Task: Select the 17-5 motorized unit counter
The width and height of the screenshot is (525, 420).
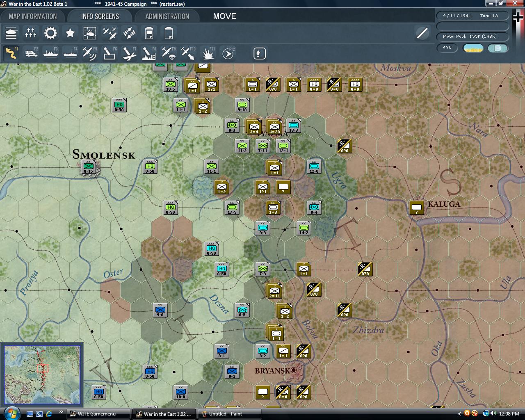Action: (x=232, y=208)
